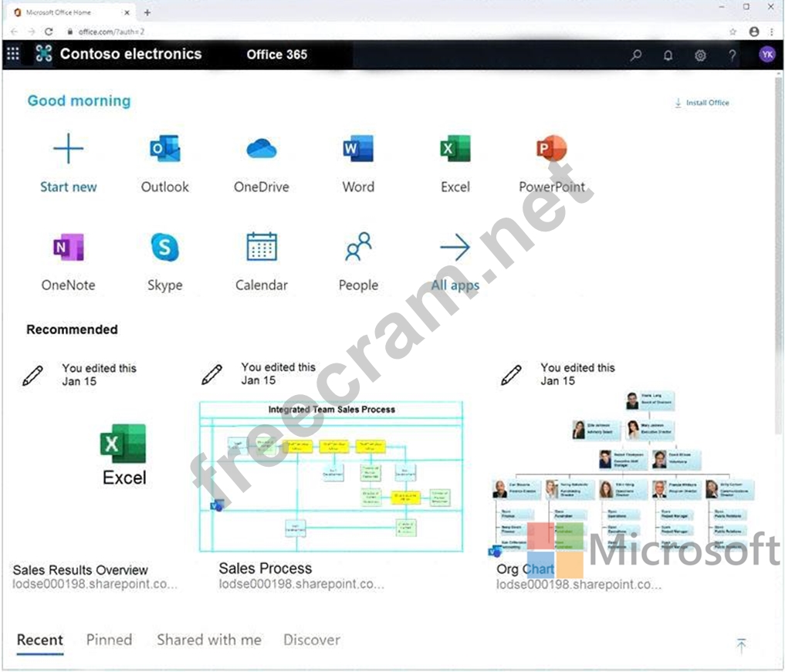Click the Org Chart file title
Image resolution: width=785 pixels, height=672 pixels.
coord(525,569)
